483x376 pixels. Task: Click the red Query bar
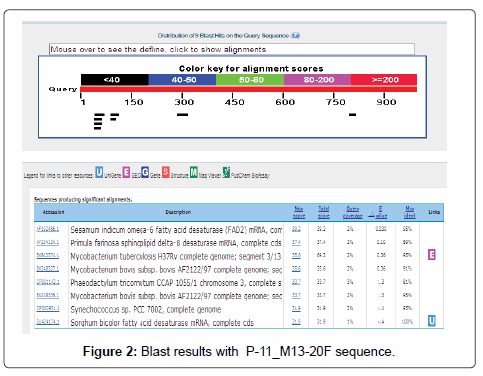[249, 89]
